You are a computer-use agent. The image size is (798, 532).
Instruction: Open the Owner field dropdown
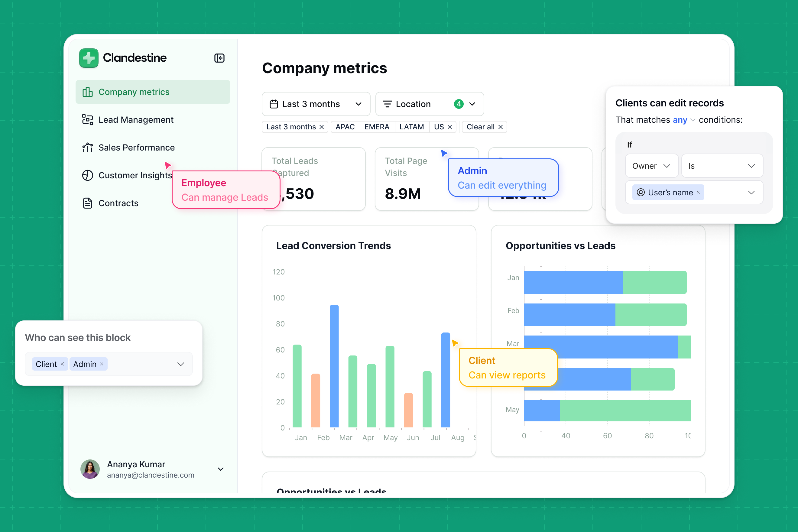click(651, 166)
